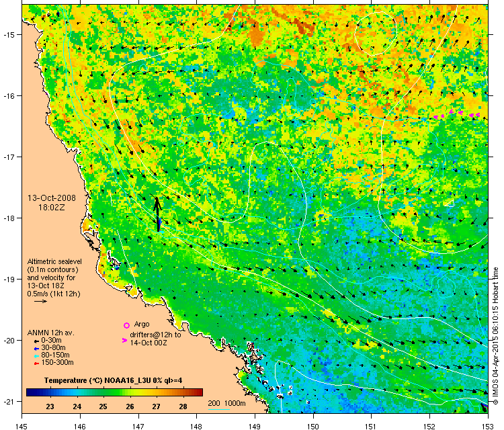Click the longitude label 150
The image size is (504, 430).
tap(313, 426)
